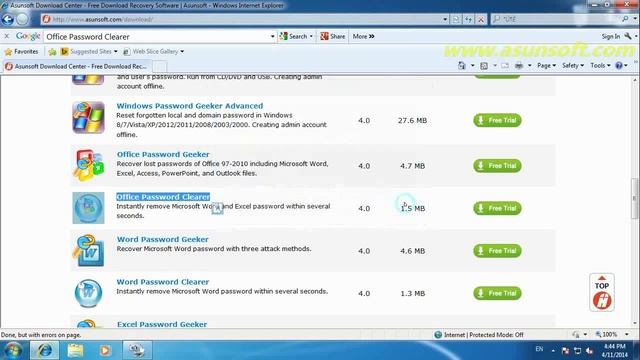
Task: Close the Google toolbar with its X
Action: pos(7,36)
